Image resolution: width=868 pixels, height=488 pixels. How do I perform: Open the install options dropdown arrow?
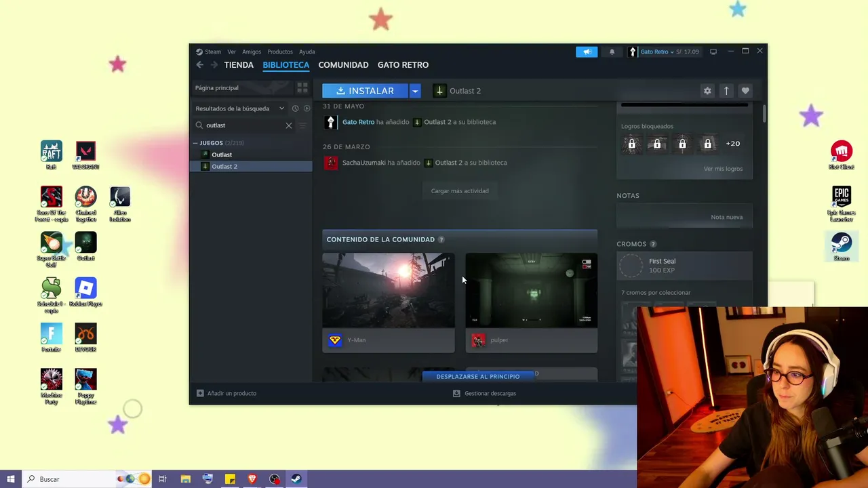click(x=415, y=91)
